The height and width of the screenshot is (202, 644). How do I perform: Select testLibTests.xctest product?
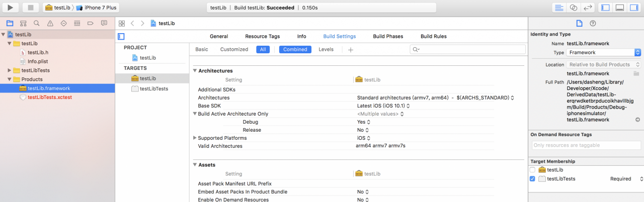pyautogui.click(x=49, y=97)
